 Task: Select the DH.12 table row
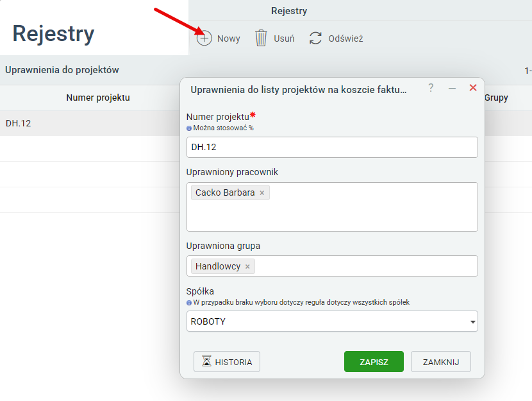90,123
